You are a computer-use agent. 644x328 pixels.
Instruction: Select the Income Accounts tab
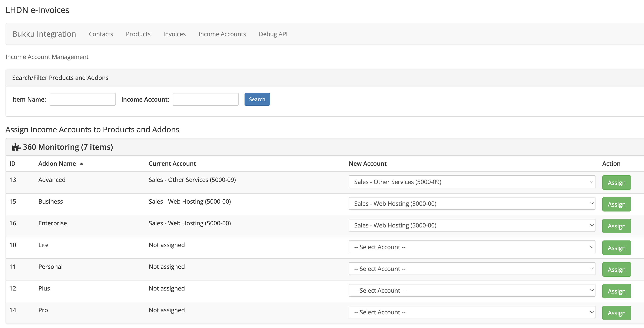222,34
